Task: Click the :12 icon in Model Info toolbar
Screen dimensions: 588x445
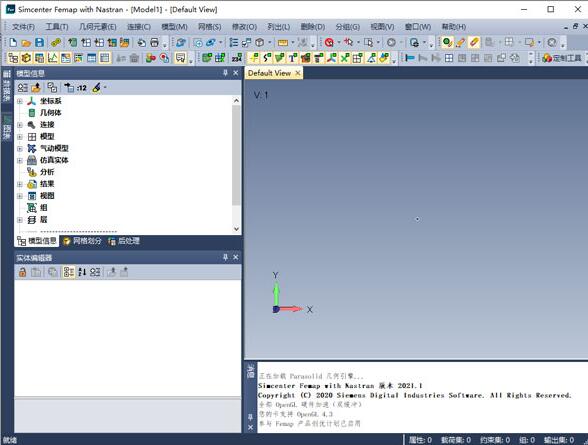Action: click(x=82, y=88)
